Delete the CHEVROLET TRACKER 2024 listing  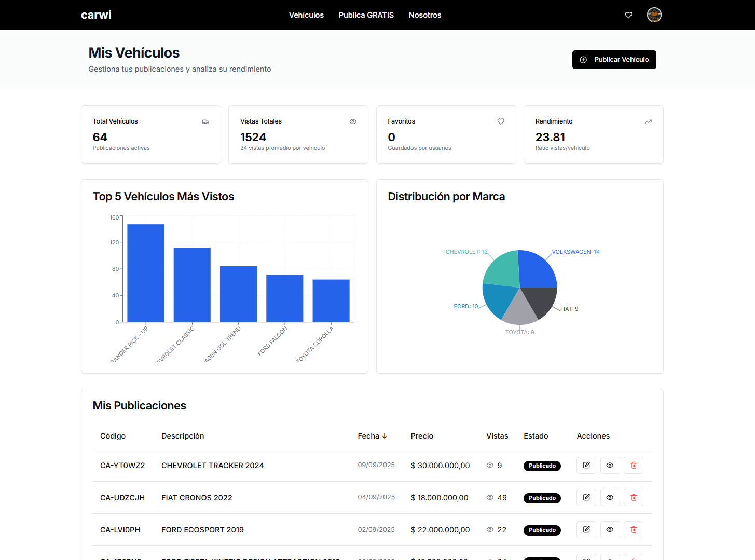tap(634, 466)
